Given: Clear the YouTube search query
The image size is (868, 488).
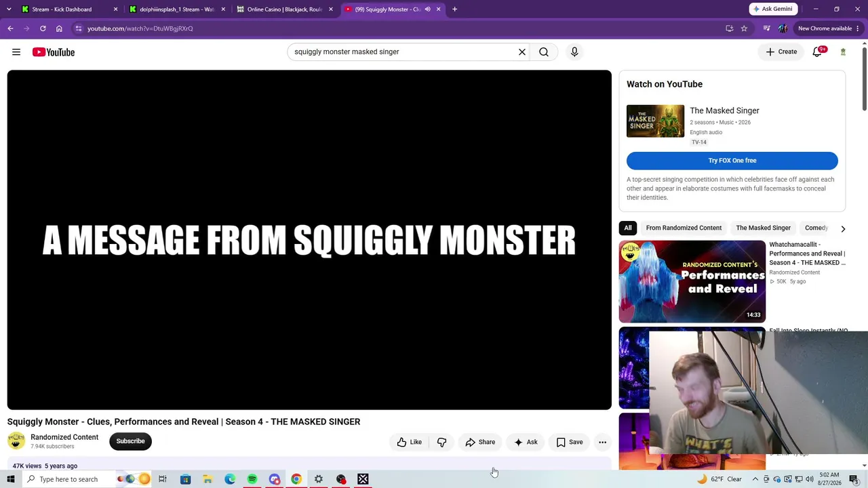Looking at the screenshot, I should coord(522,52).
